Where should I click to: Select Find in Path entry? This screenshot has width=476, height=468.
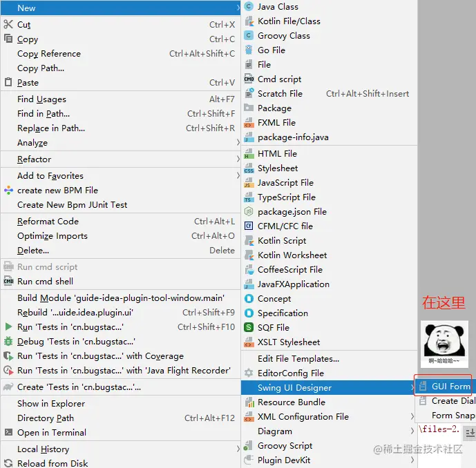120,113
